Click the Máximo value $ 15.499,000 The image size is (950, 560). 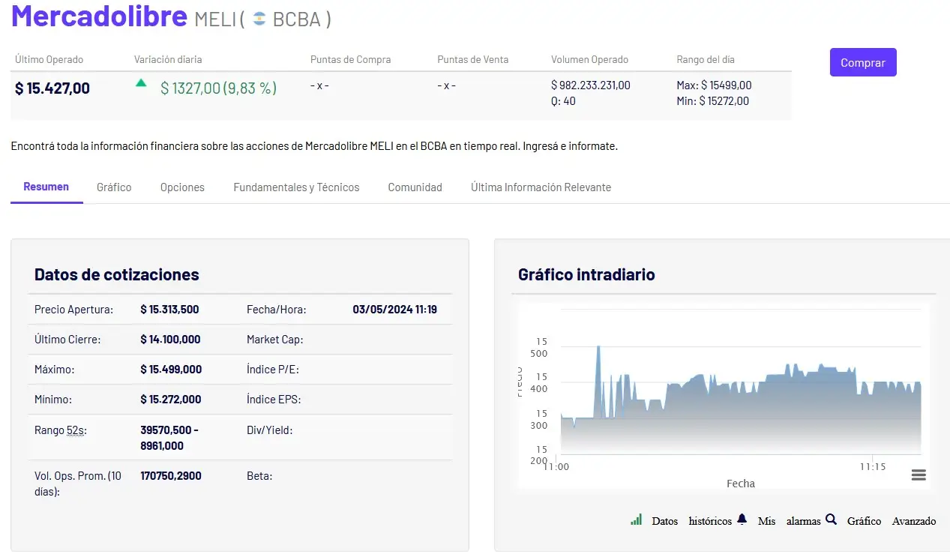[171, 370]
